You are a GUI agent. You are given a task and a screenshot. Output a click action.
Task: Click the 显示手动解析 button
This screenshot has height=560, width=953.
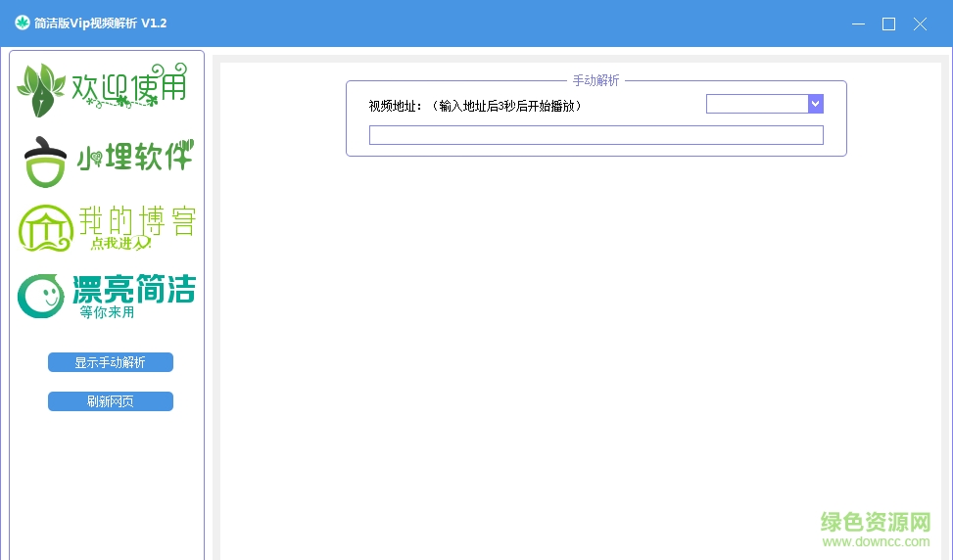(111, 362)
